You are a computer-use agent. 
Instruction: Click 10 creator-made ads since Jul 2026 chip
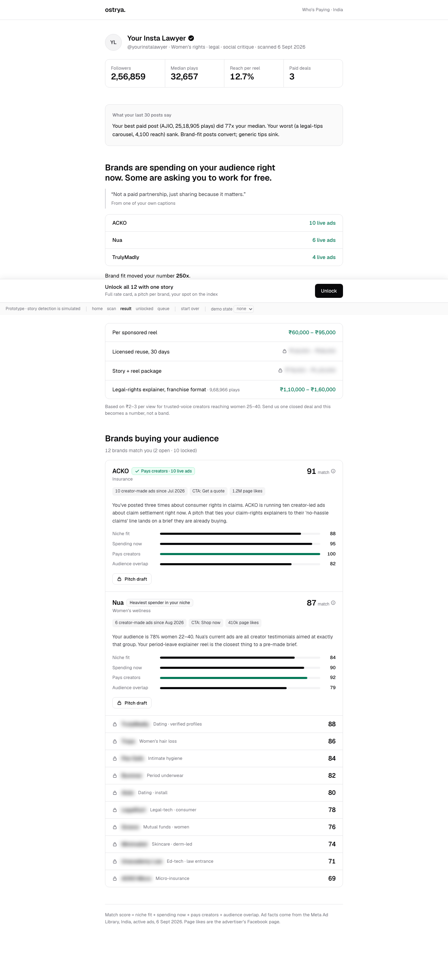click(x=150, y=491)
